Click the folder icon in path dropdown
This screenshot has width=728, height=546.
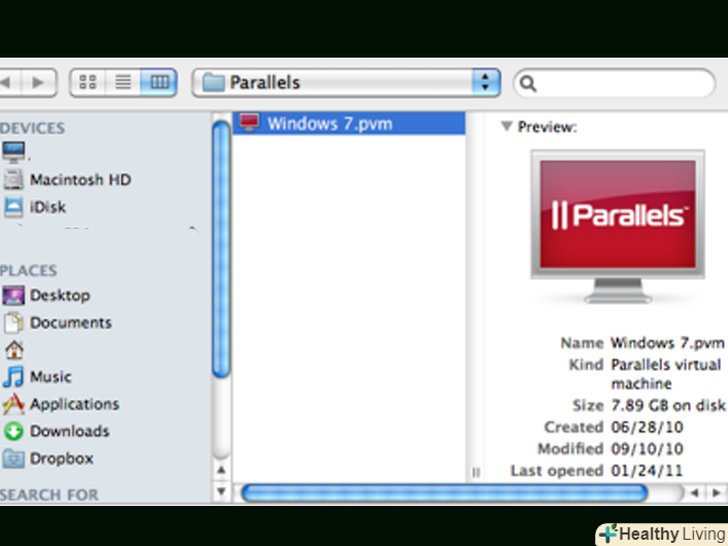click(214, 83)
